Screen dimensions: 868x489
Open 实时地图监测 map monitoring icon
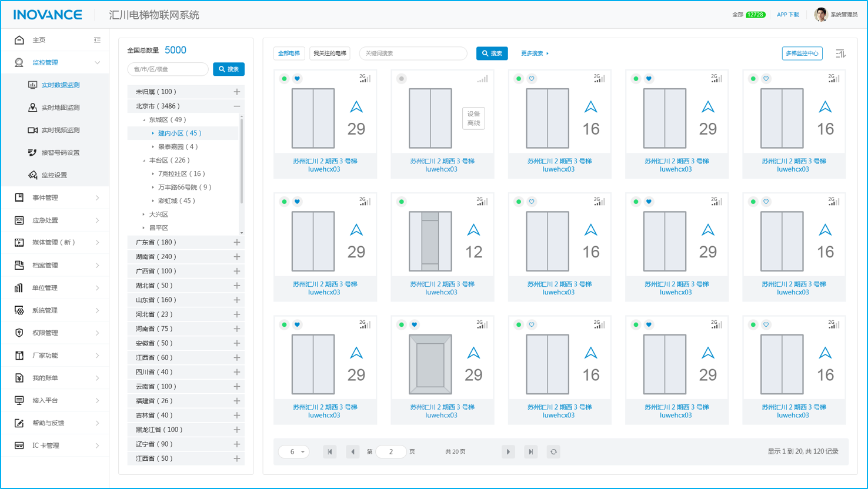pos(33,108)
